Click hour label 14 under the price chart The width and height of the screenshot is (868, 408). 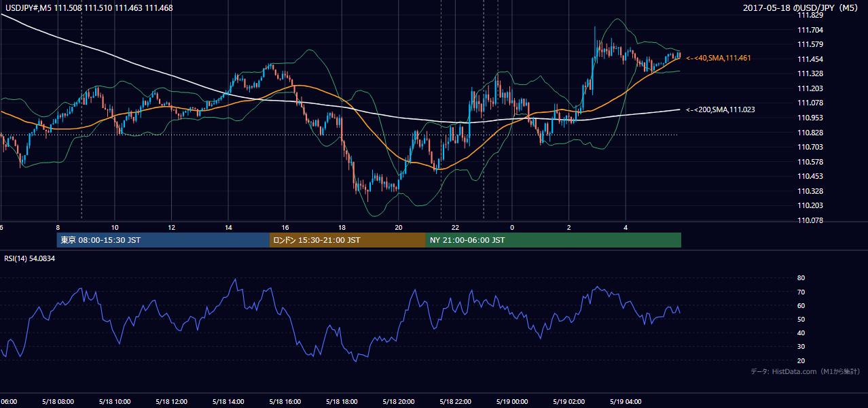pos(228,227)
